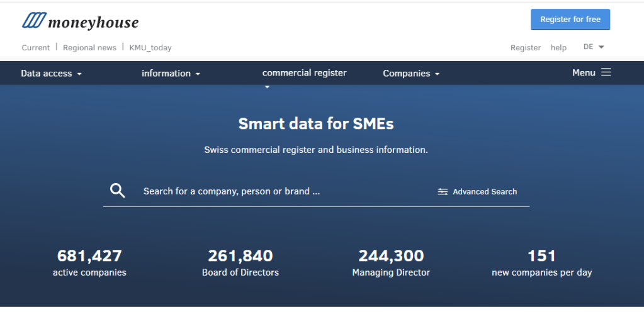The image size is (644, 314).
Task: Click the Advanced Search filter sliders icon
Action: point(443,192)
